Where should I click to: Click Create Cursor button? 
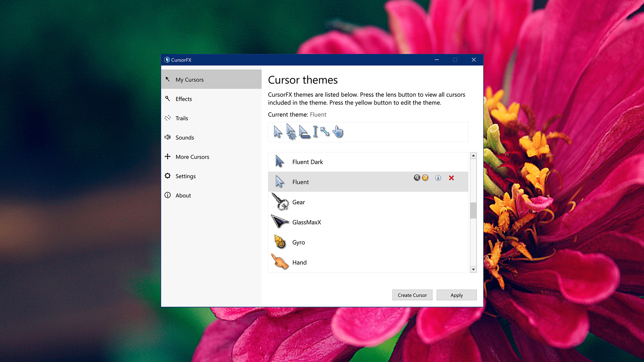[x=412, y=295]
